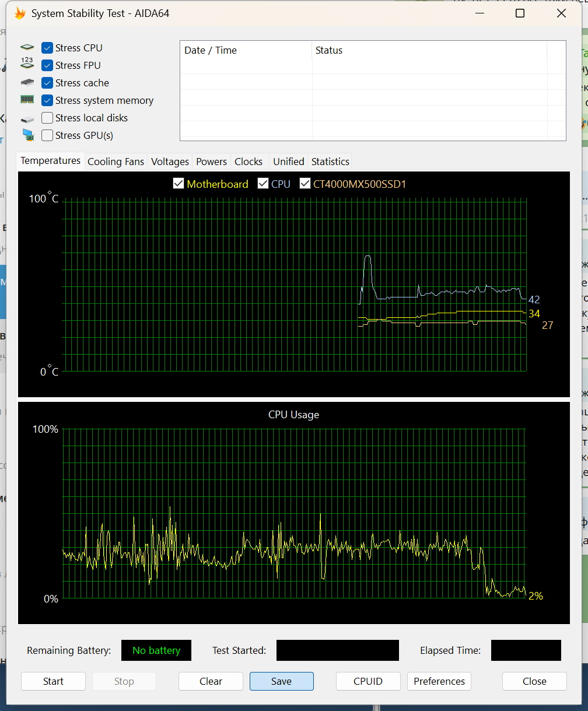Screen dimensions: 588x711
Task: Click the AIDA64 flame icon in title bar
Action: 20,13
